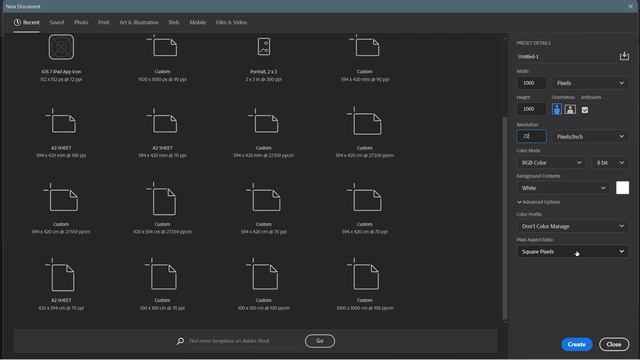Image resolution: width=640 pixels, height=360 pixels.
Task: Pick Custom 100 x 100 cm @ 100 ppcm preset
Action: click(264, 284)
